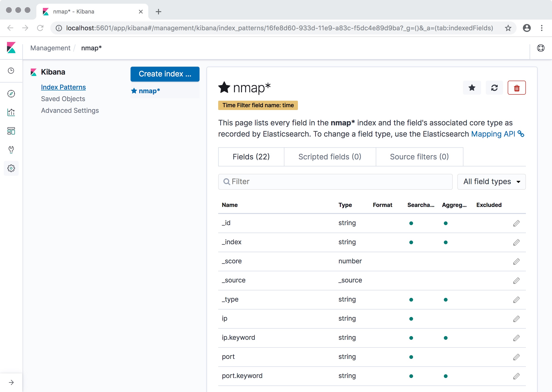Switch to Scripted fields tab
The width and height of the screenshot is (552, 392).
[x=330, y=157]
